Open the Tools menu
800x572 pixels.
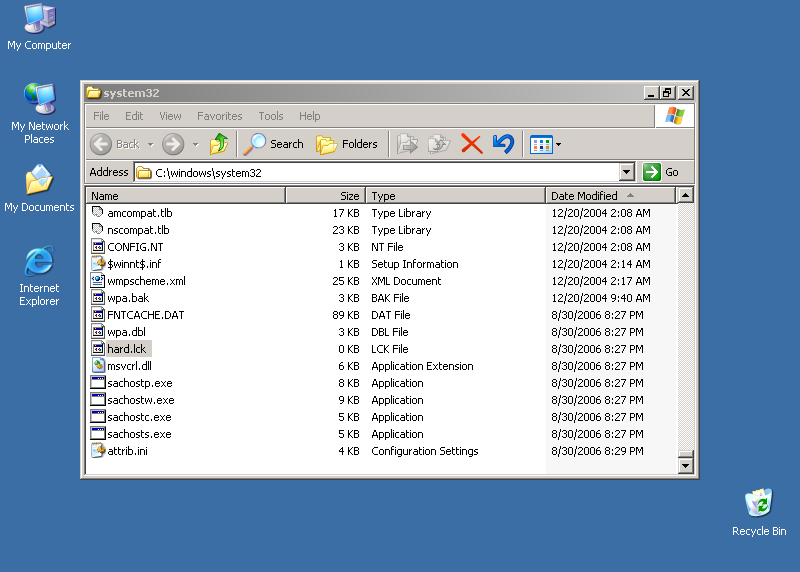pos(270,116)
